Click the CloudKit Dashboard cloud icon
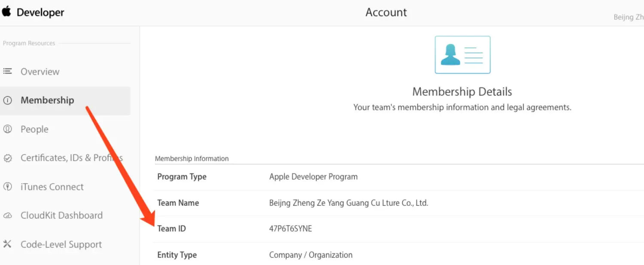This screenshot has height=265, width=644. (x=8, y=215)
